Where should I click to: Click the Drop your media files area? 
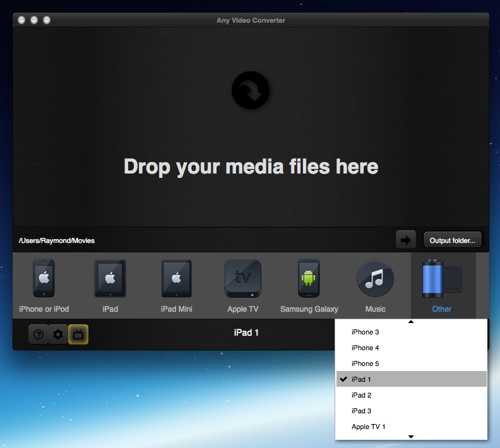(251, 167)
